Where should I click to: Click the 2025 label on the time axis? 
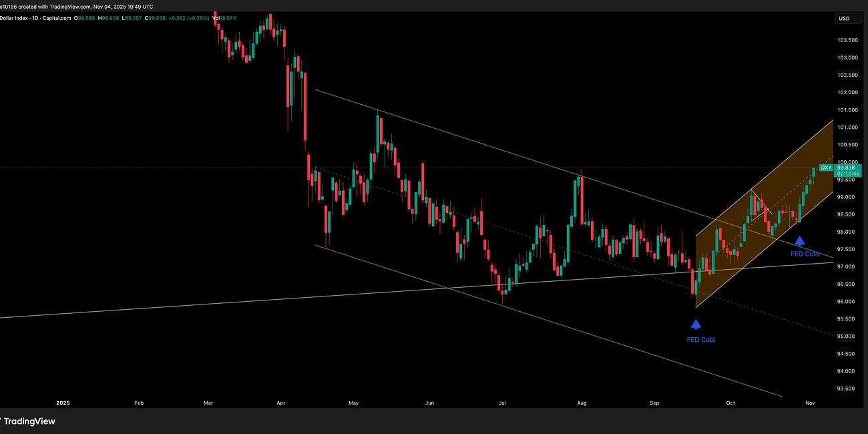click(x=63, y=403)
